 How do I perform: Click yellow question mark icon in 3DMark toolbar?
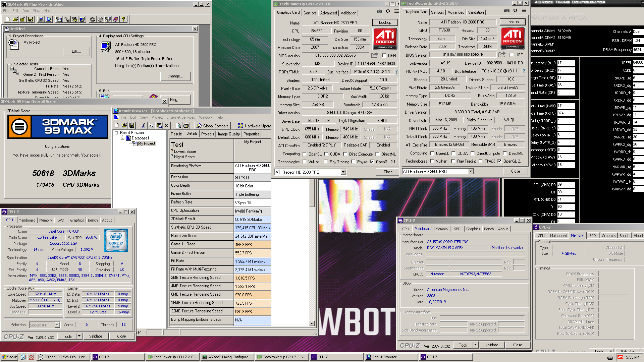click(x=123, y=19)
